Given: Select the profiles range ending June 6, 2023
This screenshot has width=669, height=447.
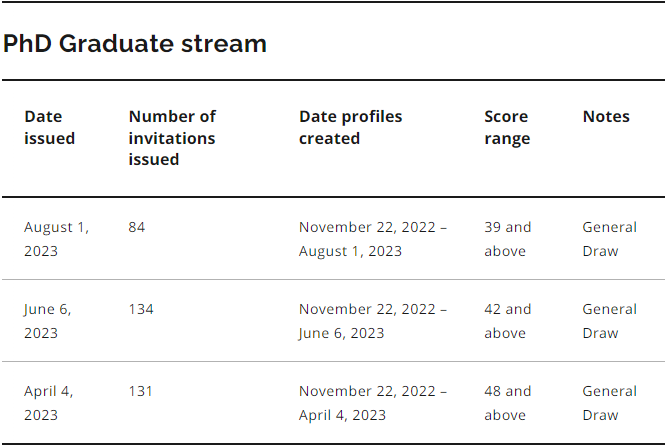Looking at the screenshot, I should (x=373, y=321).
